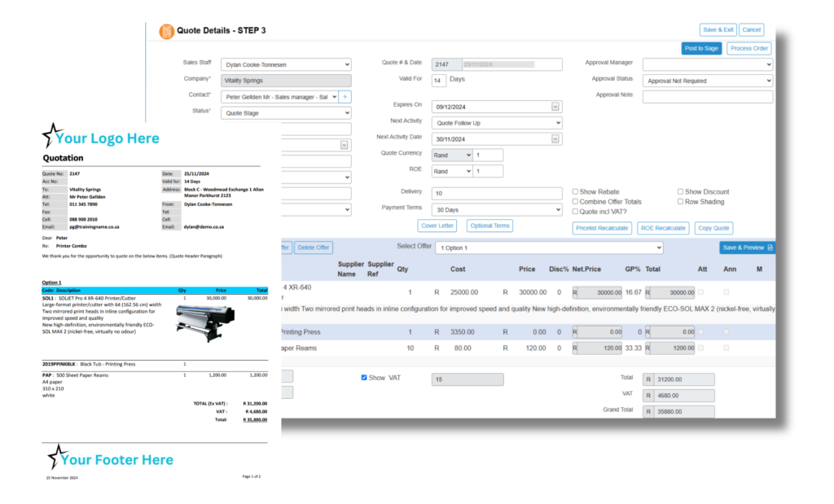Image resolution: width=834 pixels, height=504 pixels.
Task: Tick Att checkbox in the 30000.00 row
Action: click(x=700, y=291)
